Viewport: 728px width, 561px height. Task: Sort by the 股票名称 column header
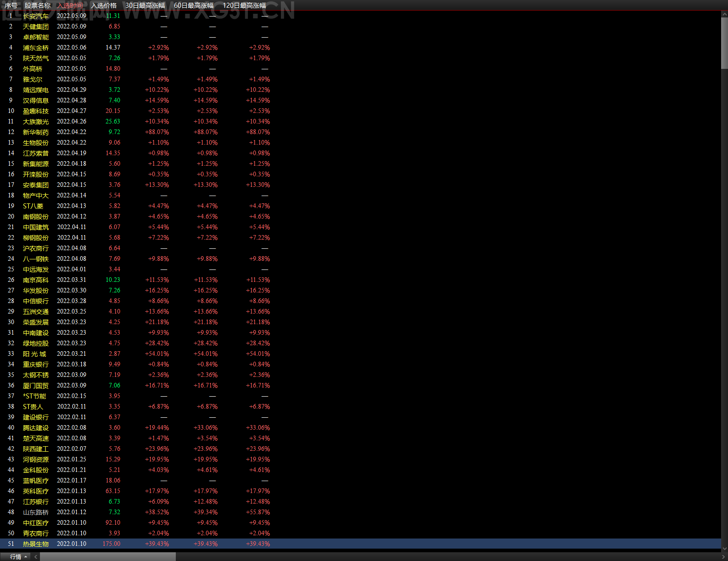(38, 6)
